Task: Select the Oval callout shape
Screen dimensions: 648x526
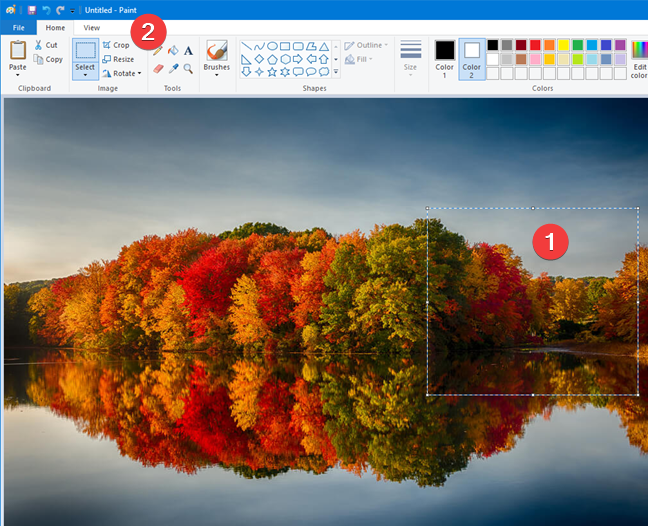Action: [x=311, y=72]
